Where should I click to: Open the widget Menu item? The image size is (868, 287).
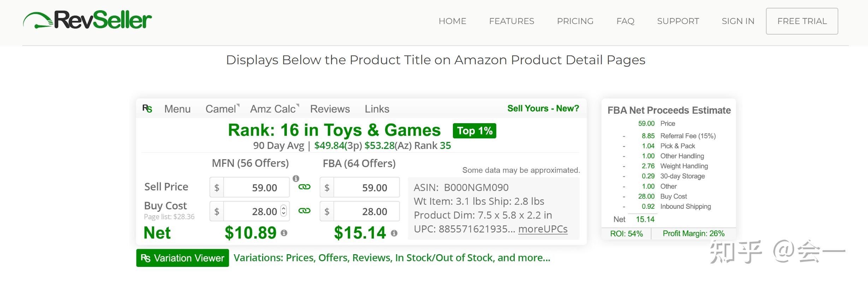pyautogui.click(x=177, y=109)
